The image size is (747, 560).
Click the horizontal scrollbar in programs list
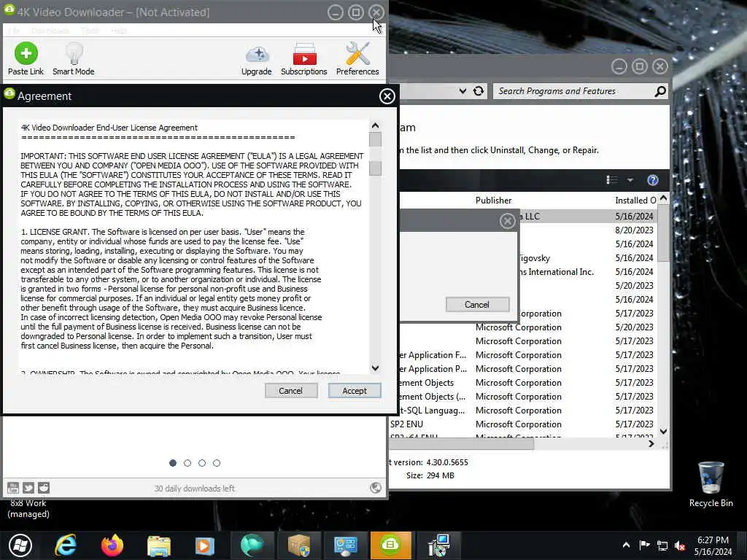[x=462, y=444]
